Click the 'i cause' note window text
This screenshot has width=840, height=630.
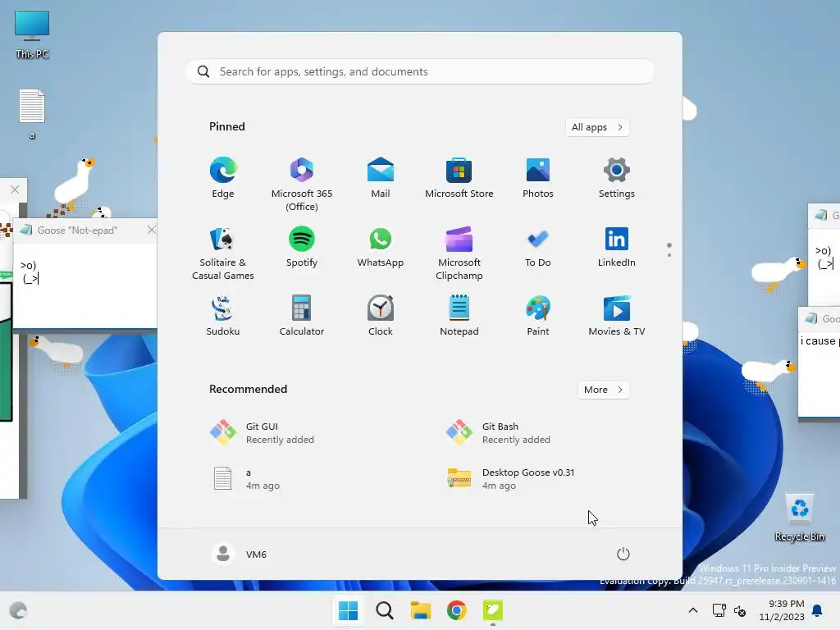[819, 340]
